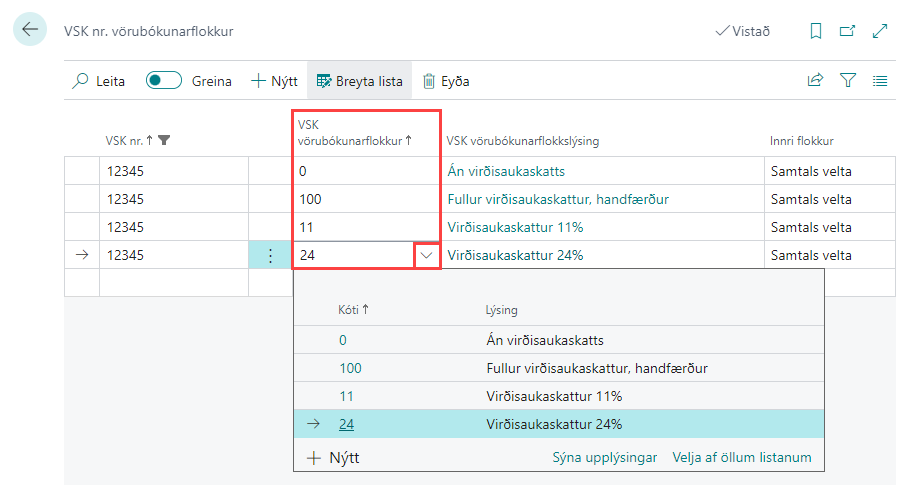Click Nýtt button in the toolbar
900x485 pixels.
click(x=274, y=81)
